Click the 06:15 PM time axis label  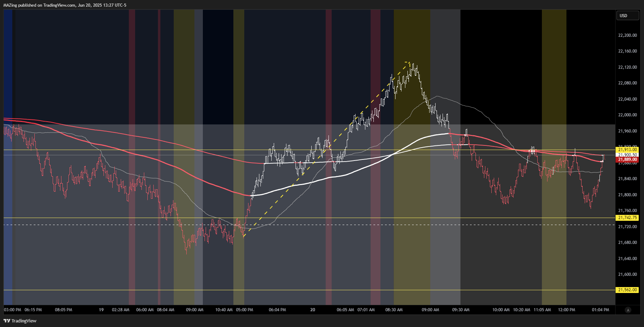coord(33,310)
